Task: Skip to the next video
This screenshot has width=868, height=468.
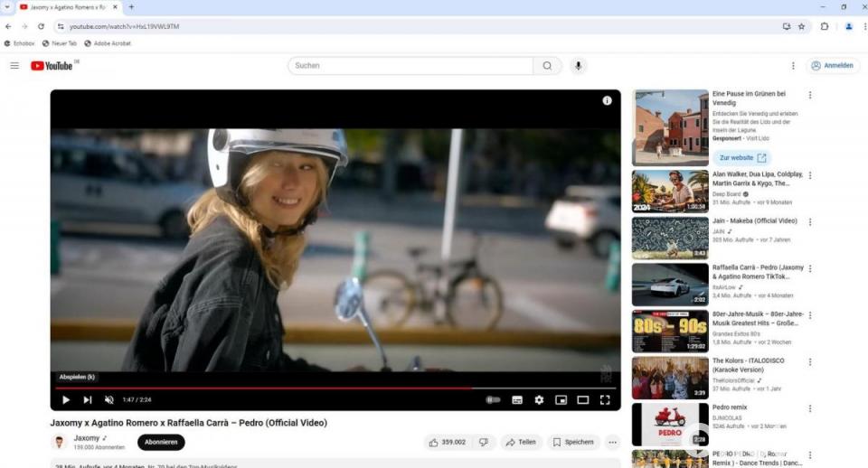Action: pyautogui.click(x=88, y=399)
